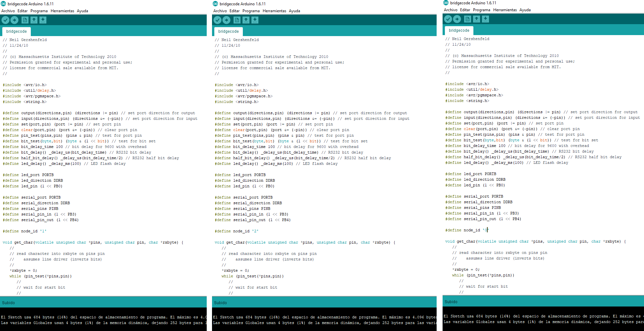Open Herramientas menu in left window
Image resolution: width=644 pixels, height=331 pixels.
pos(62,11)
